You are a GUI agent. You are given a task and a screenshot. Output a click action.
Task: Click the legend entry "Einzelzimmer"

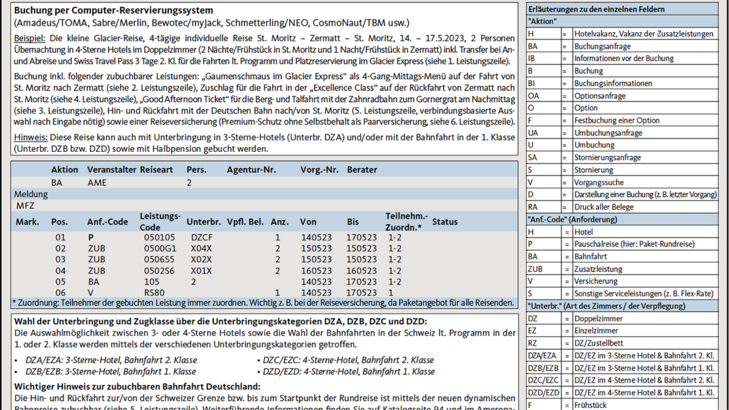tap(596, 331)
